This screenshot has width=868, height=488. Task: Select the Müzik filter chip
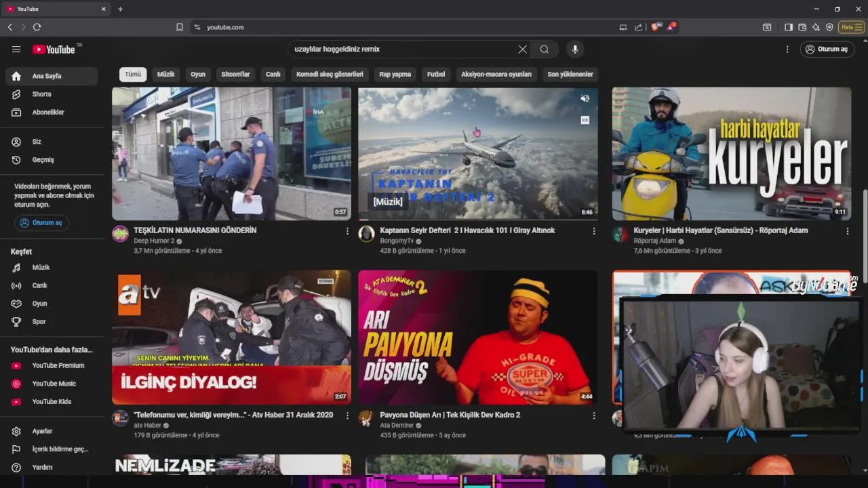point(166,75)
